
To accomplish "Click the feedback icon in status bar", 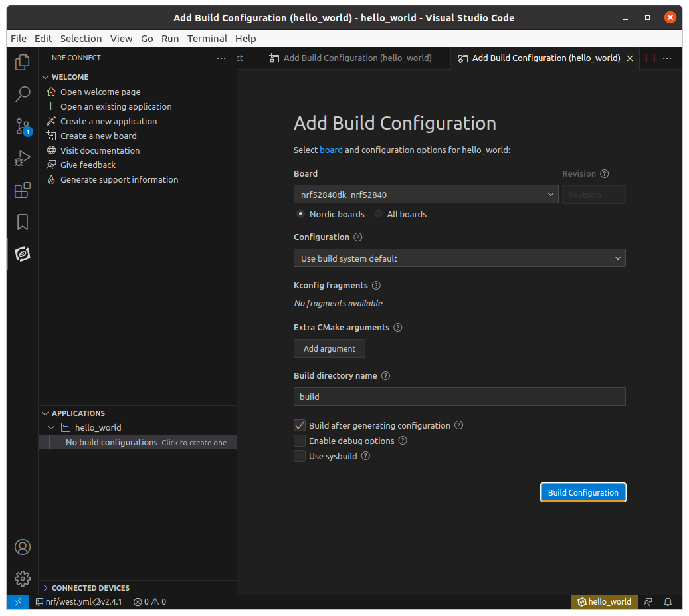I will [x=648, y=602].
